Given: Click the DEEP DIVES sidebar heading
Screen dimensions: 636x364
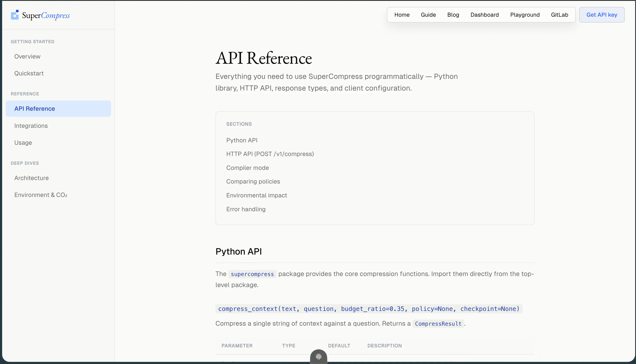Looking at the screenshot, I should [x=25, y=163].
